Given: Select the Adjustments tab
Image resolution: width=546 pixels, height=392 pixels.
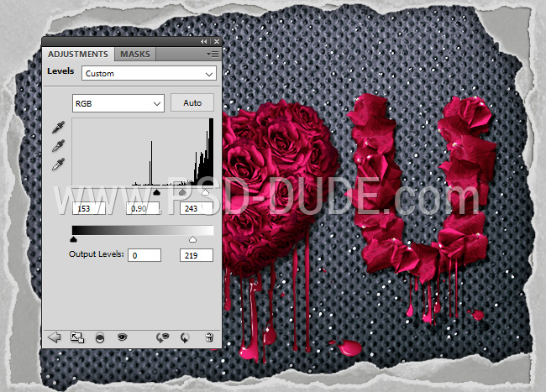Looking at the screenshot, I should click(78, 55).
